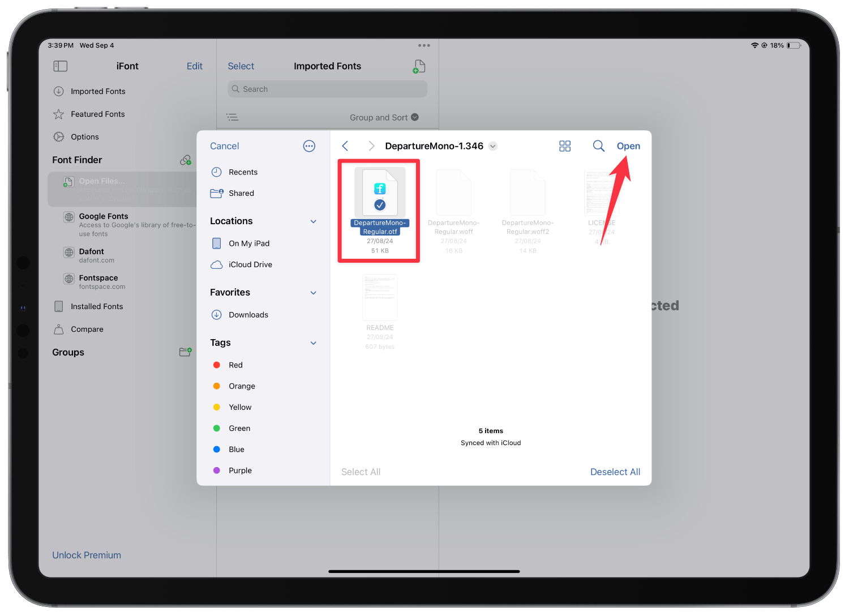Open the Group and Sort dropdown
849x616 pixels.
384,117
